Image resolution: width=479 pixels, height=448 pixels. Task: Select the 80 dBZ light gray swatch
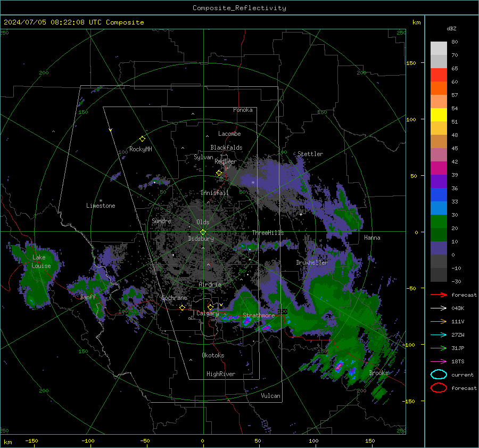[x=439, y=48]
